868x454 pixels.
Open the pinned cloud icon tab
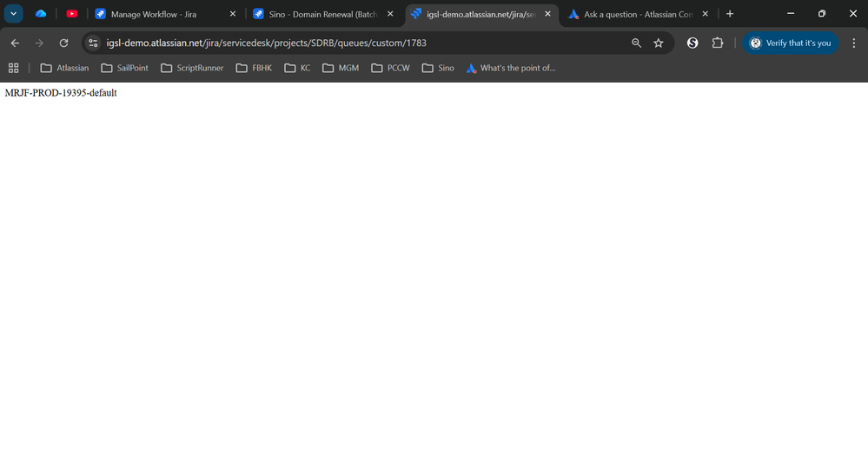click(x=41, y=14)
